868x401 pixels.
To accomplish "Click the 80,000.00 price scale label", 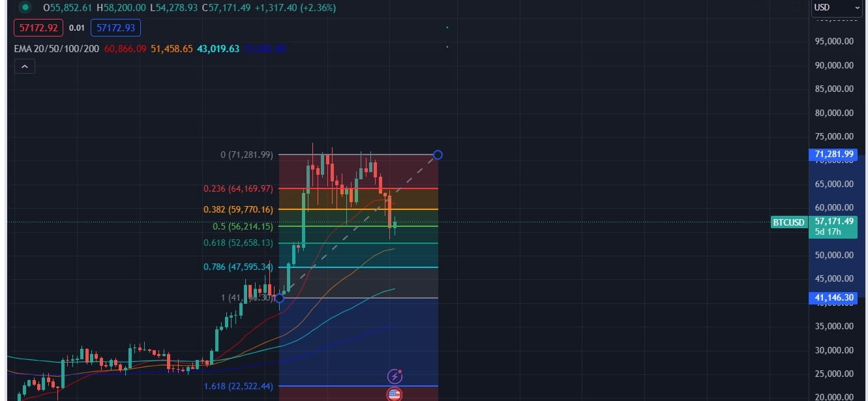I will [x=834, y=113].
